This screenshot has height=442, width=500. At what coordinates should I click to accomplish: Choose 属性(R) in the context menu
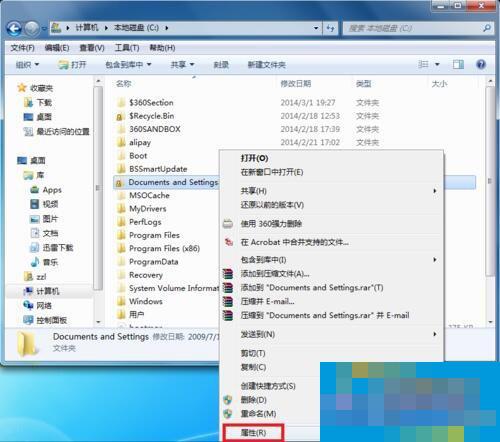click(253, 433)
